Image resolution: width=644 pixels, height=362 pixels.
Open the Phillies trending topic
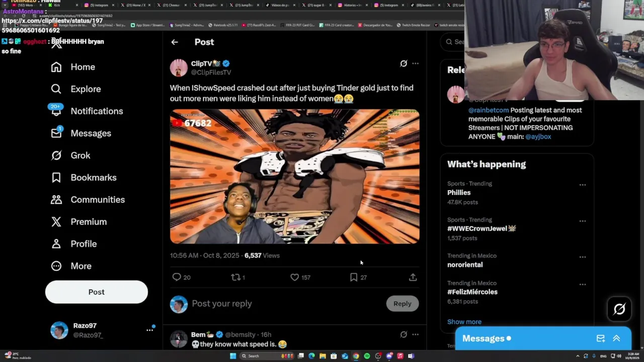tap(459, 193)
